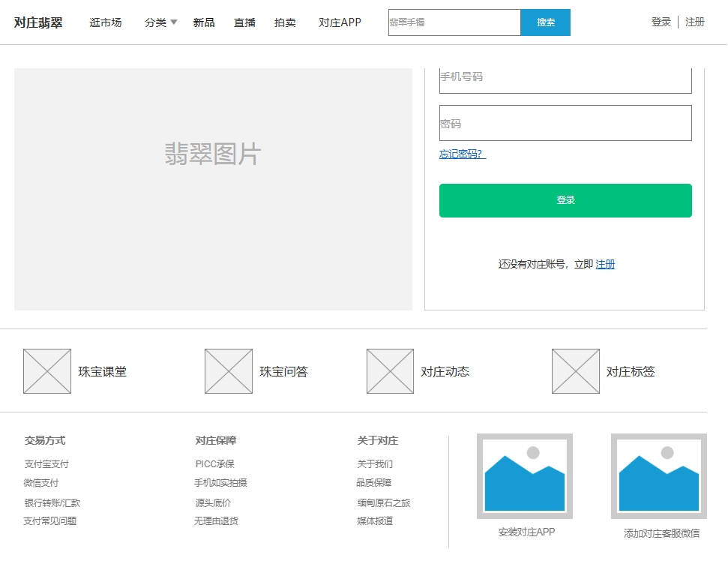Open the 拍卖 nav item
728x564 pixels.
(285, 22)
